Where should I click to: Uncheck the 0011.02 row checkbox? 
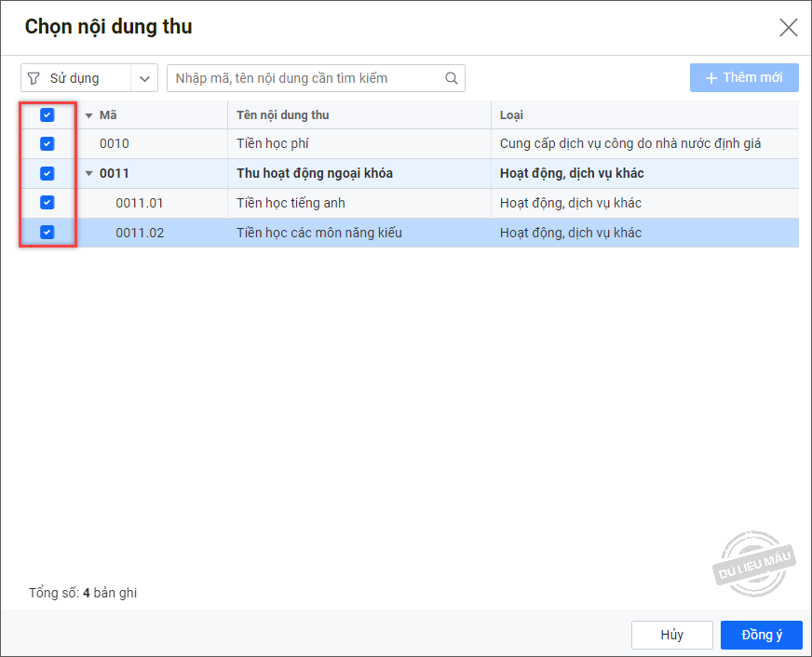(x=47, y=233)
